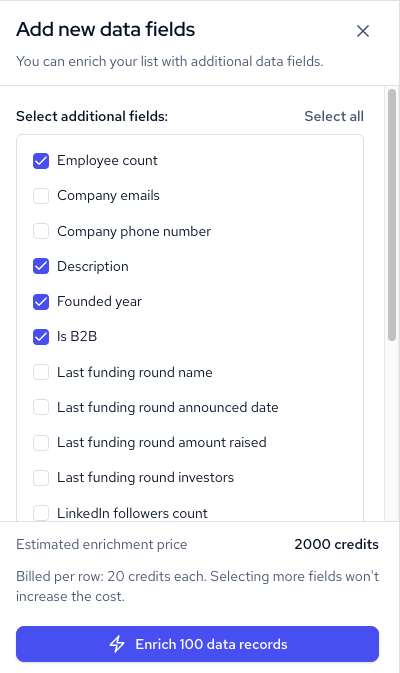Viewport: 400px width, 673px height.
Task: Click the Select all link
Action: tap(334, 116)
